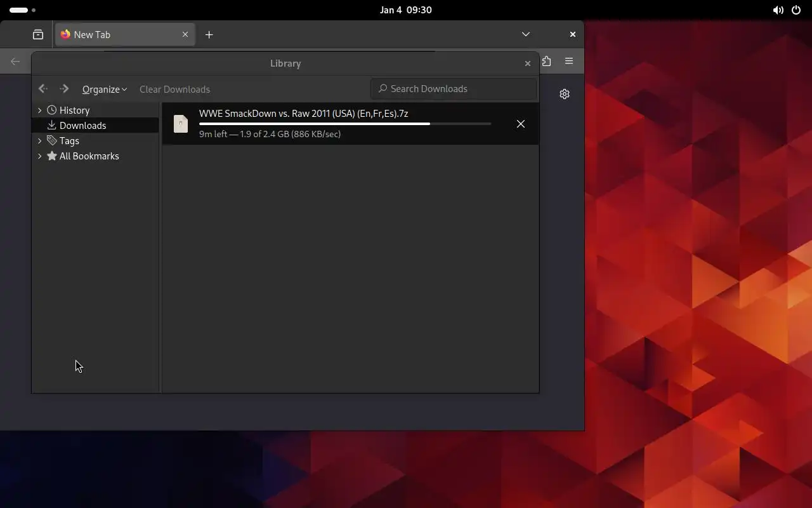Open the Activities overview

point(23,10)
